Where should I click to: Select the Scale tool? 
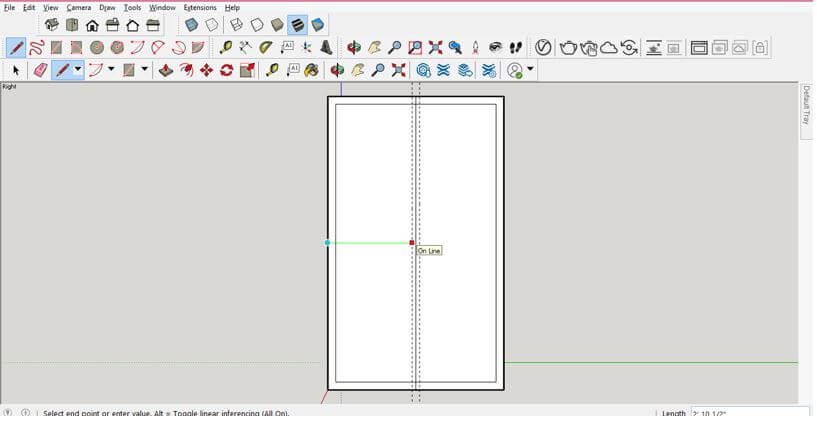pos(247,70)
